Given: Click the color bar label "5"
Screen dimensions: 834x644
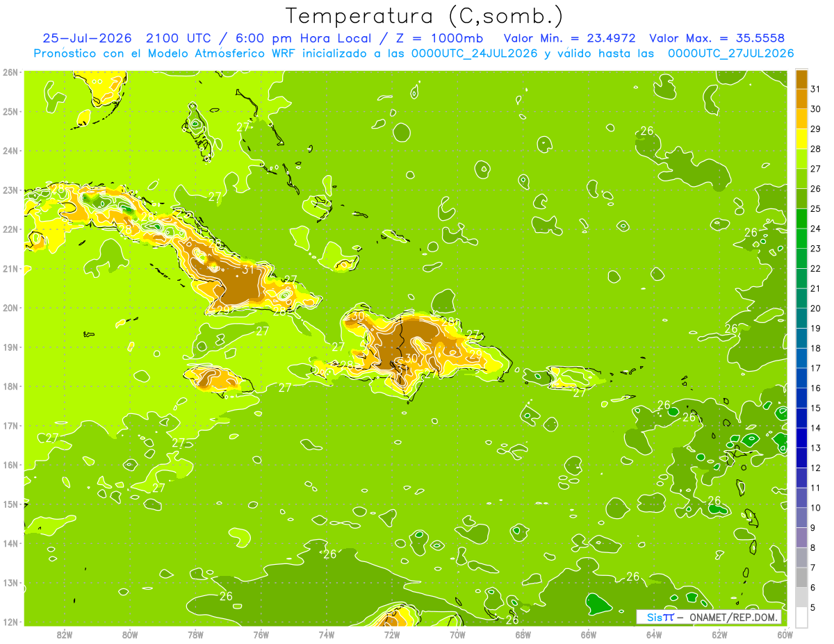Looking at the screenshot, I should (813, 607).
